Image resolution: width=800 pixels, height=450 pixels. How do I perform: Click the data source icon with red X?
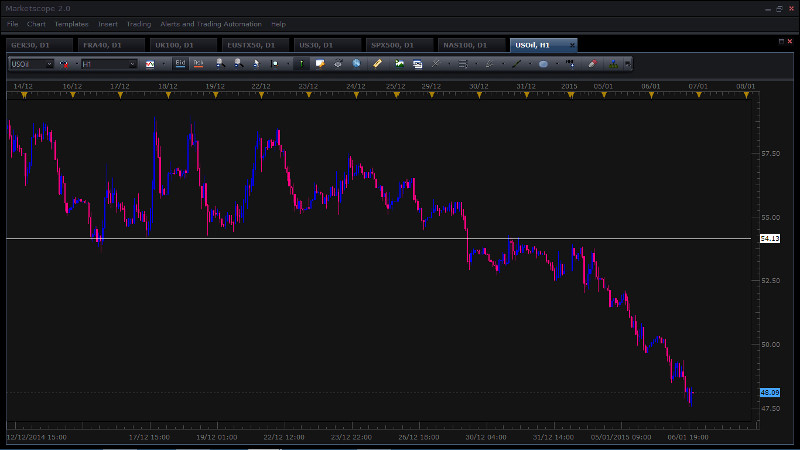coord(64,64)
